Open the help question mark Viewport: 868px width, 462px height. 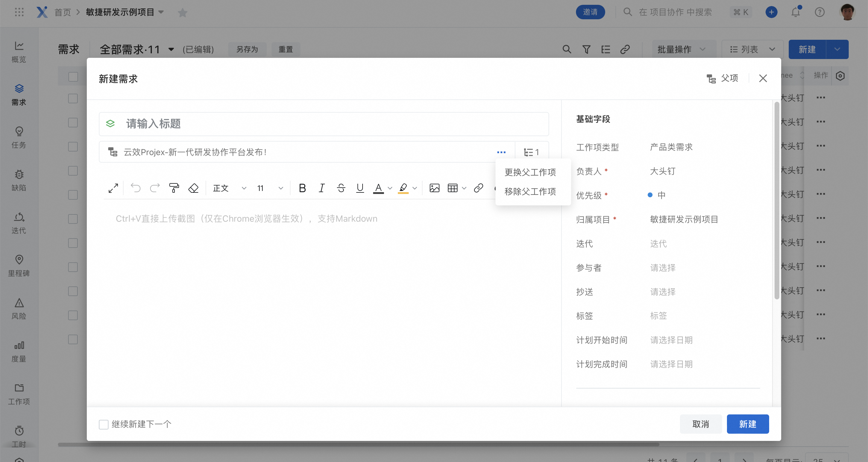tap(819, 12)
